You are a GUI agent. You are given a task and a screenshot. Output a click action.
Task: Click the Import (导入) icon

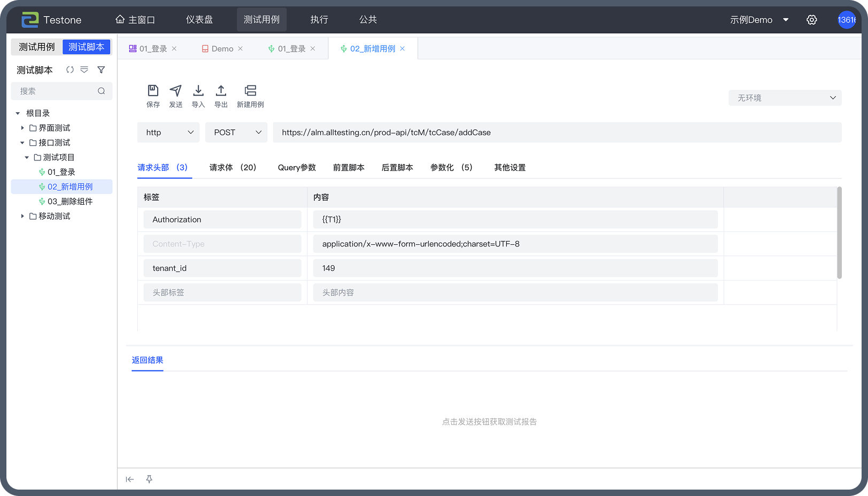[198, 91]
